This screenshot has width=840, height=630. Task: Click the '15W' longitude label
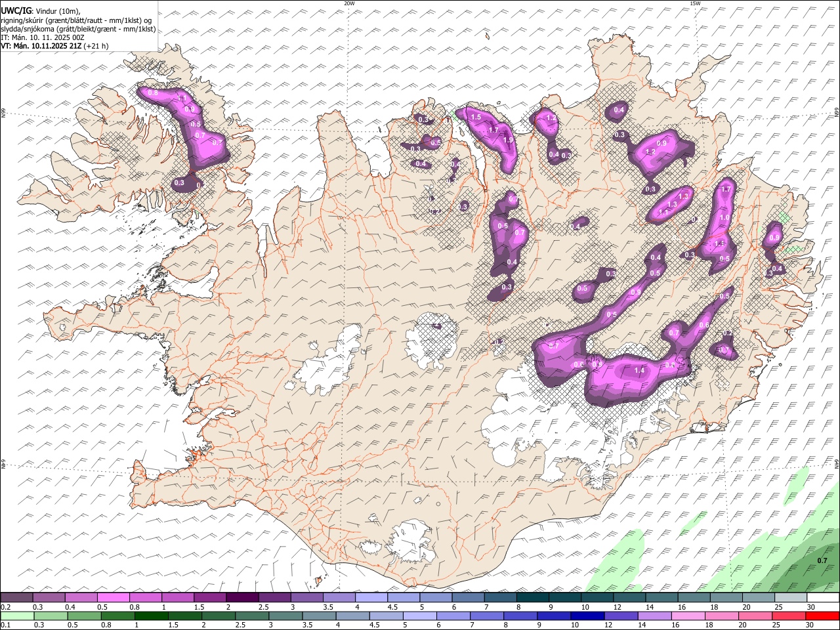[x=695, y=3]
